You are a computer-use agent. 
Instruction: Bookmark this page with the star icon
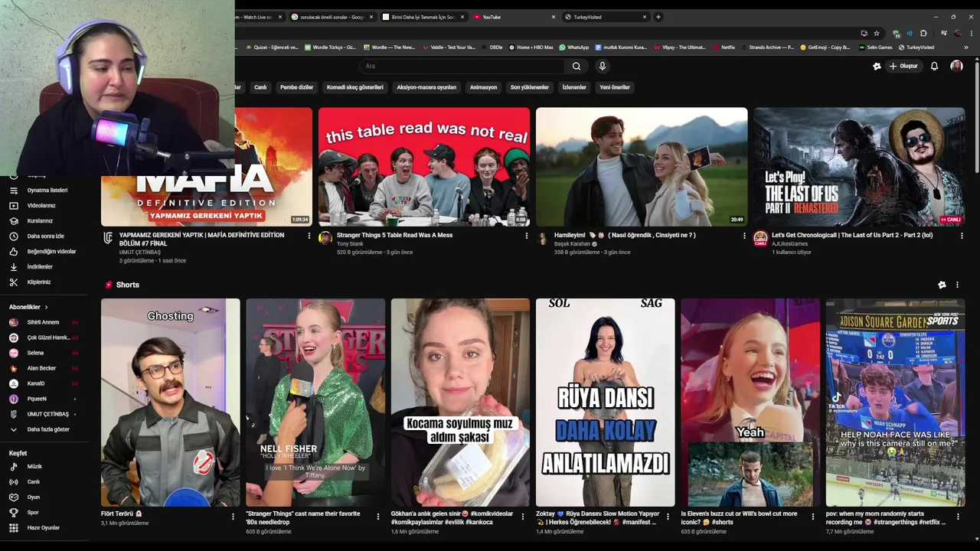point(877,33)
